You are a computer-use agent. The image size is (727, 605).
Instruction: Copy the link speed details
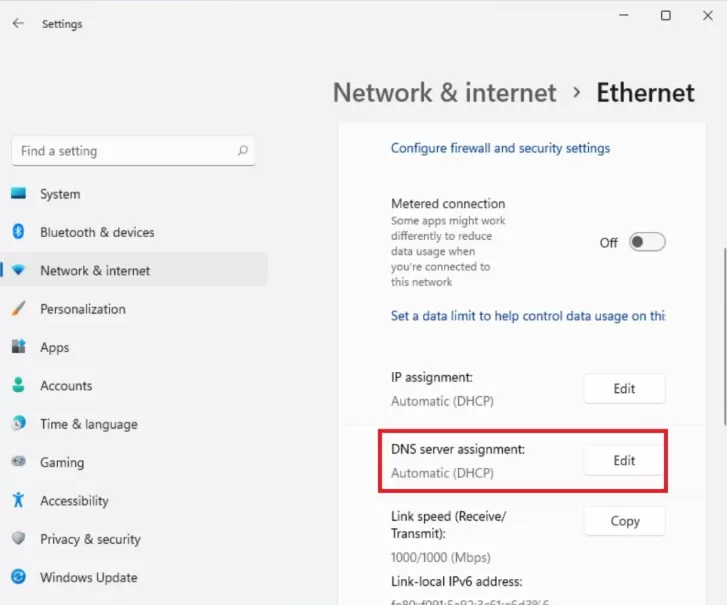[x=625, y=521]
